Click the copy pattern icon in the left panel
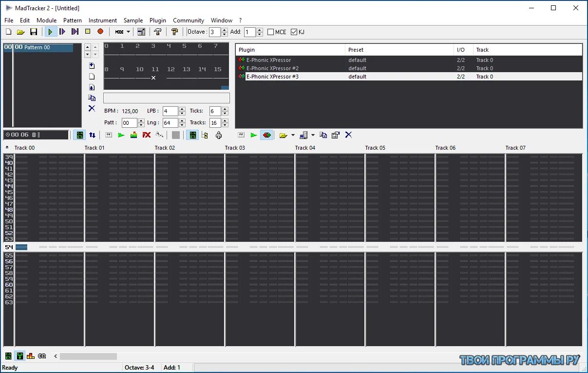 pos(92,98)
